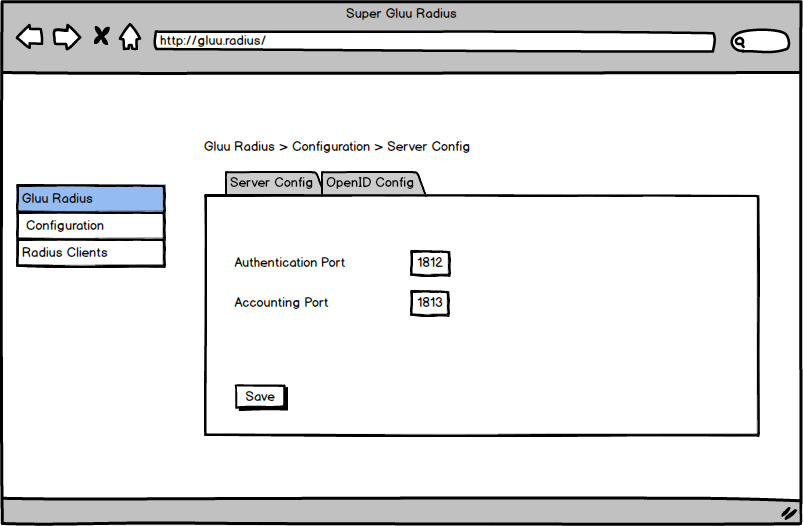The image size is (803, 526).
Task: Edit the Authentication Port field 1812
Action: point(430,263)
